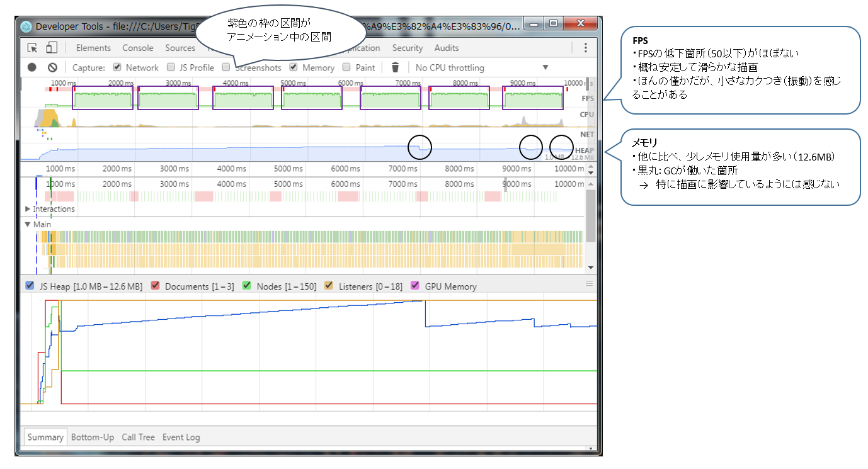Show the Event Log tab
The image size is (868, 469).
pyautogui.click(x=181, y=437)
